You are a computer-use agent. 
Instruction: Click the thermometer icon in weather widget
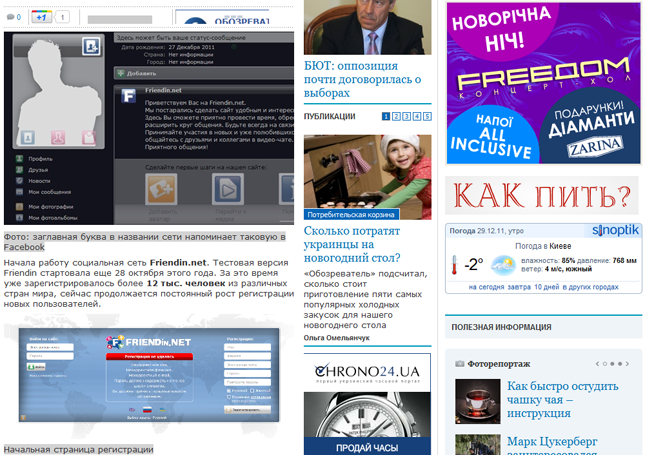455,265
